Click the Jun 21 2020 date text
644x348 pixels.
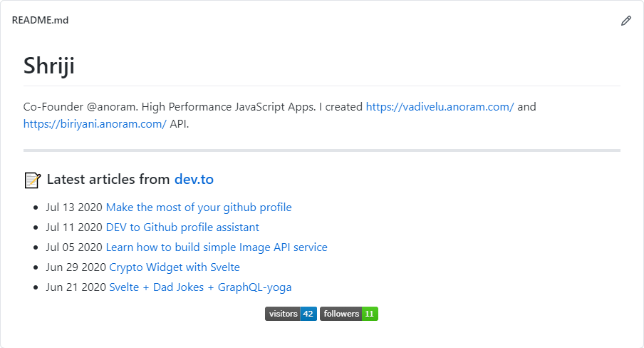76,287
